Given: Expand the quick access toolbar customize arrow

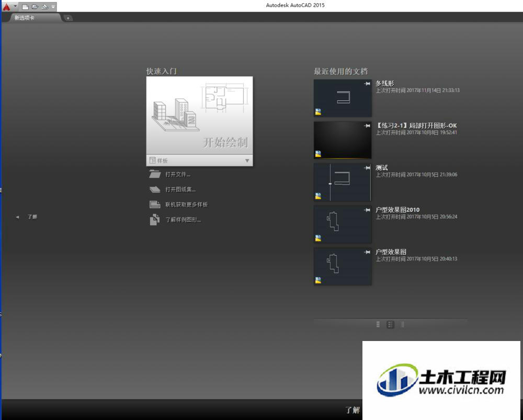Looking at the screenshot, I should pyautogui.click(x=53, y=7).
